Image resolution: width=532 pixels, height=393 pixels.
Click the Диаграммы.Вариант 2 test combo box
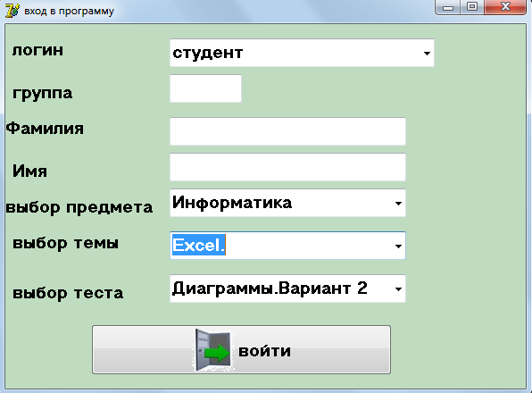coord(287,288)
